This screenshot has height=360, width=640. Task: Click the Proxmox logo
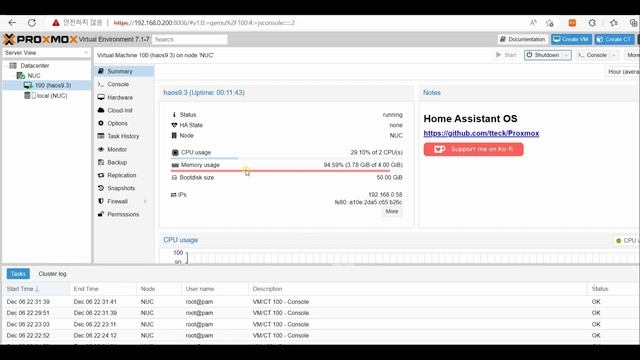tap(40, 39)
